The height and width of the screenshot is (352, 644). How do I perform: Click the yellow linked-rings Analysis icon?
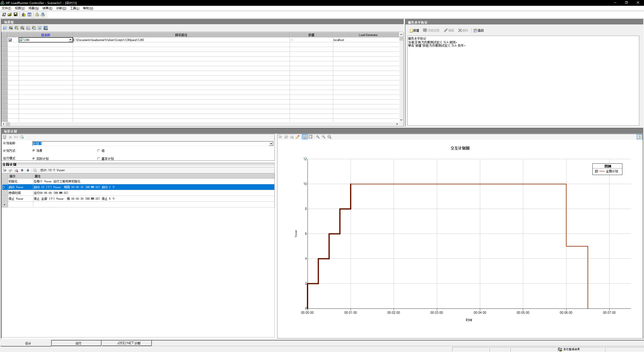37,15
